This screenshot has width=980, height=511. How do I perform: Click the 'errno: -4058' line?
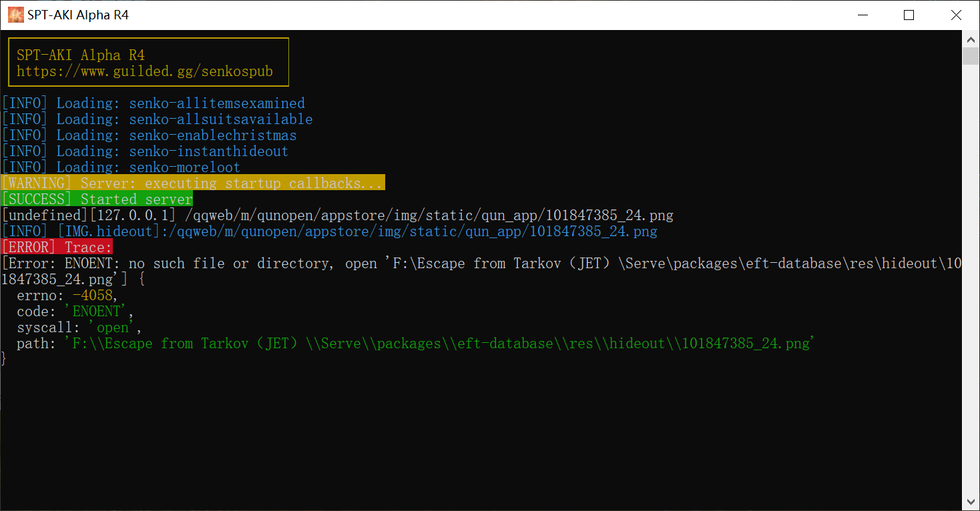(x=67, y=296)
